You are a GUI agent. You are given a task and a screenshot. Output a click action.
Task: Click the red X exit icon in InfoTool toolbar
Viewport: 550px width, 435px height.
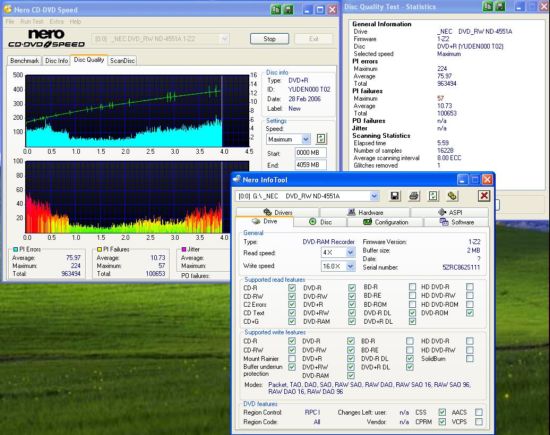click(484, 196)
